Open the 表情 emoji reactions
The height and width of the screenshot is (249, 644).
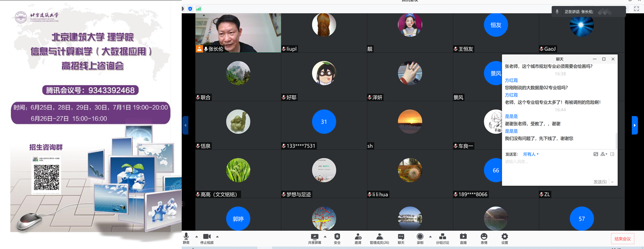(484, 238)
